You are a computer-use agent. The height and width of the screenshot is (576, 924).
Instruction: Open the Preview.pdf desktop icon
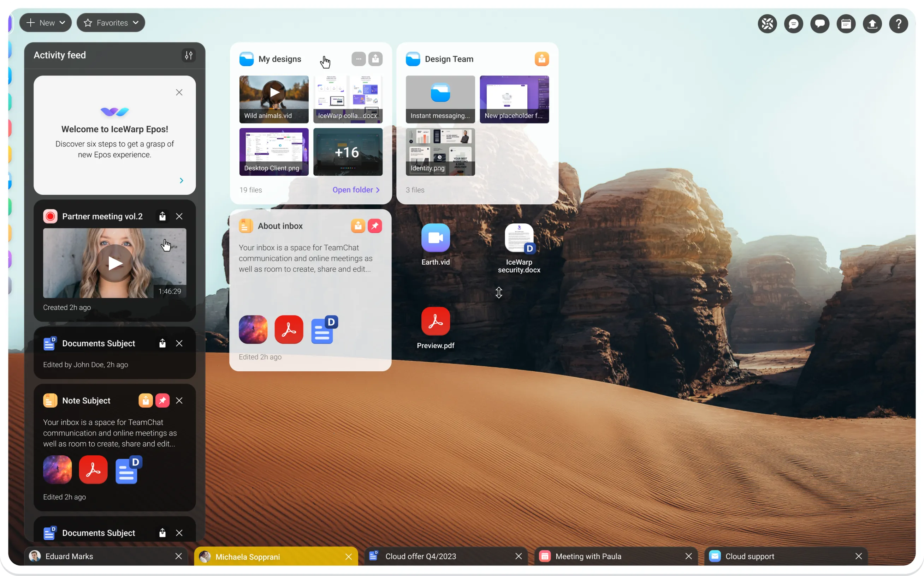(x=435, y=322)
